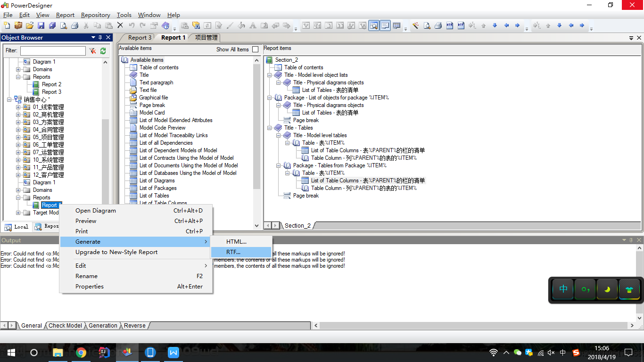Select List of Diagrams available item
Viewport: 644px width, 362px height.
coord(157,181)
